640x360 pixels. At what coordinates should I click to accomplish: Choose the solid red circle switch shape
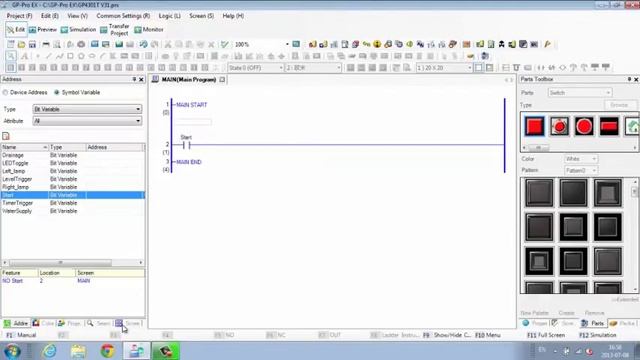[584, 126]
